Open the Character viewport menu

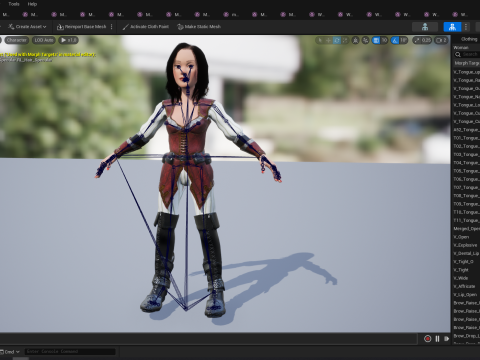tap(16, 40)
